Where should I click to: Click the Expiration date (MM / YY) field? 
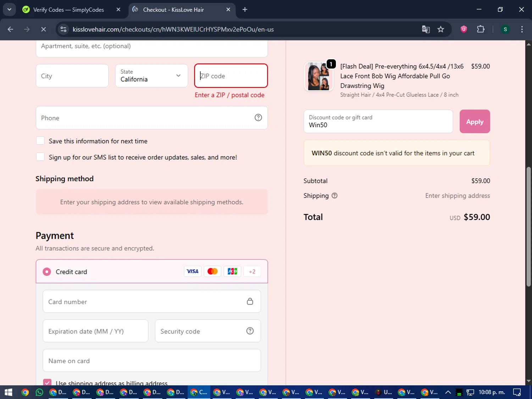tap(95, 331)
